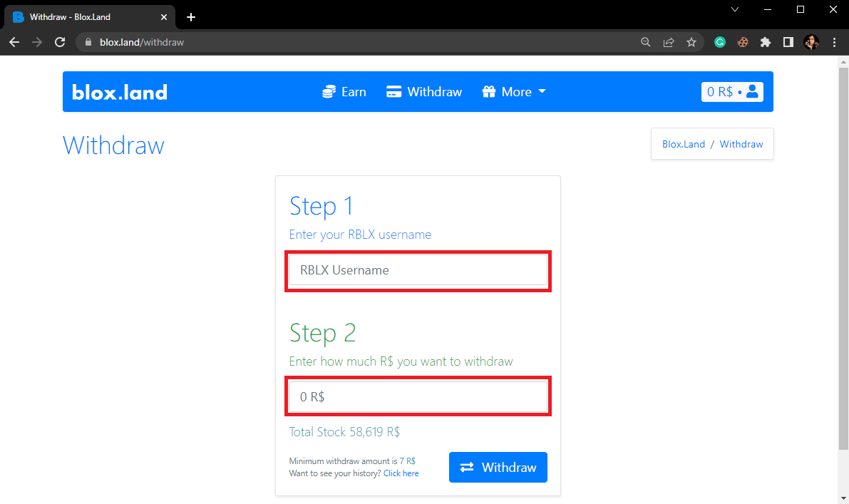Focus the 0 R$ amount field
849x504 pixels.
418,397
